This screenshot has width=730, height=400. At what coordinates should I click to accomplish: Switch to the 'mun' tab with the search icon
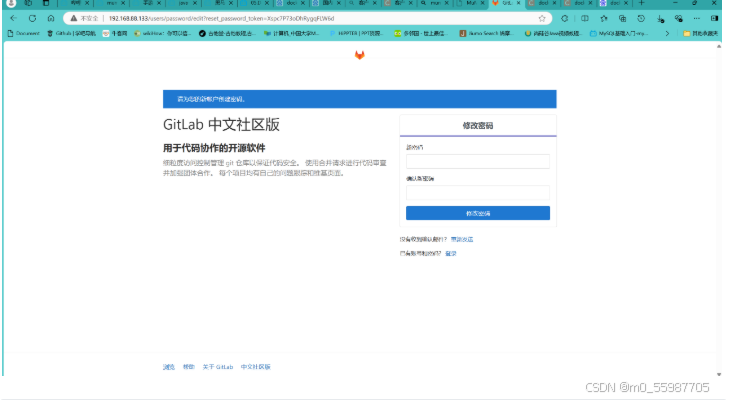pos(434,3)
